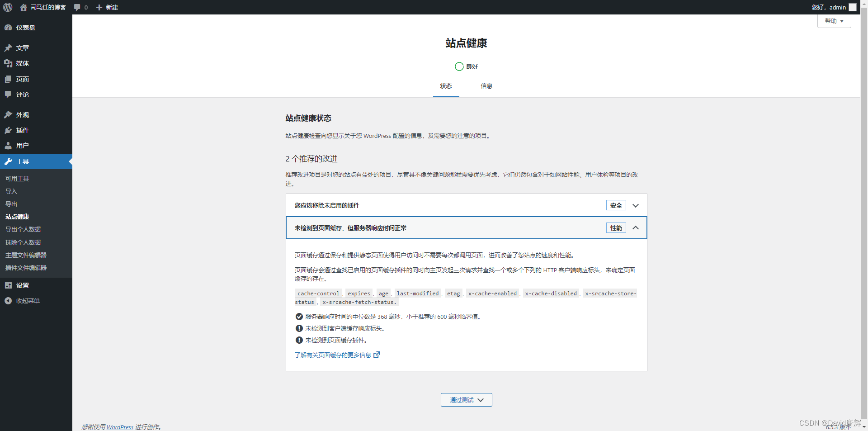Screen dimensions: 868x431
Task: Click the external link icon after 了解有关页面缓存
Action: coord(377,355)
